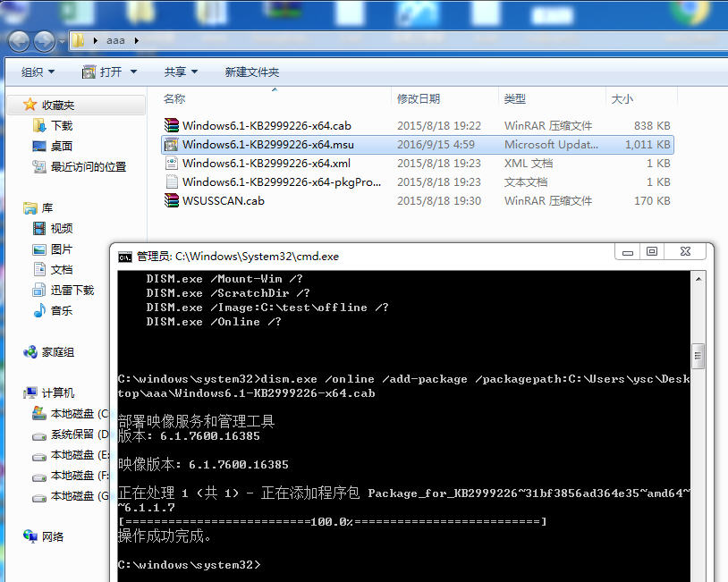Click 新建文件夹 button

tap(251, 72)
